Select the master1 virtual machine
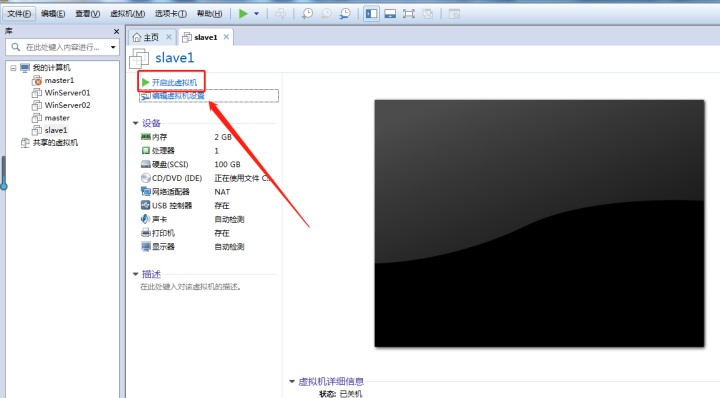Viewport: 720px width, 398px height. pyautogui.click(x=59, y=80)
